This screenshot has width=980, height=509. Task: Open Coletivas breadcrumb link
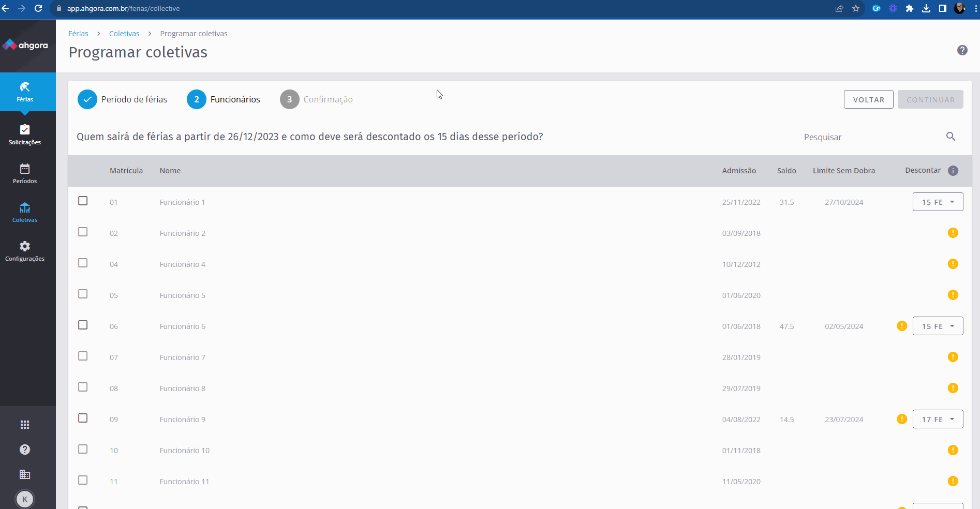click(x=124, y=34)
